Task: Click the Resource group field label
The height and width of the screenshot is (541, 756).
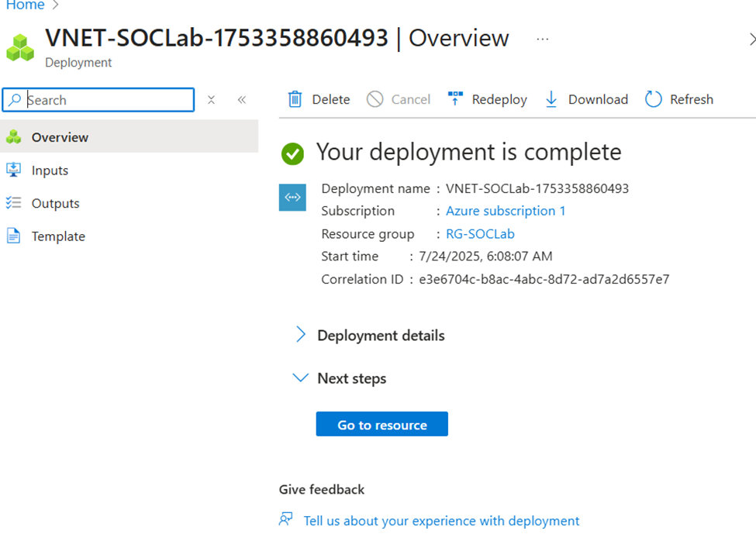Action: point(368,233)
